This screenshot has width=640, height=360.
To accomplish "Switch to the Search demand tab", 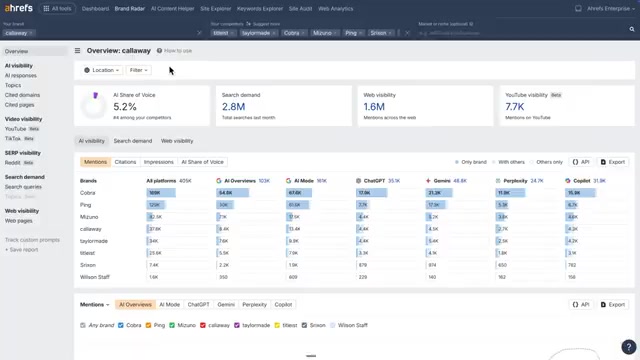I will 133,141.
